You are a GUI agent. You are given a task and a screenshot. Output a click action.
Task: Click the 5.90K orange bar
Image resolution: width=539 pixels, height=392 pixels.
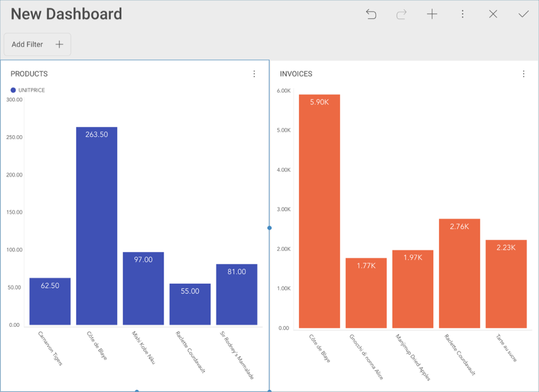[319, 211]
